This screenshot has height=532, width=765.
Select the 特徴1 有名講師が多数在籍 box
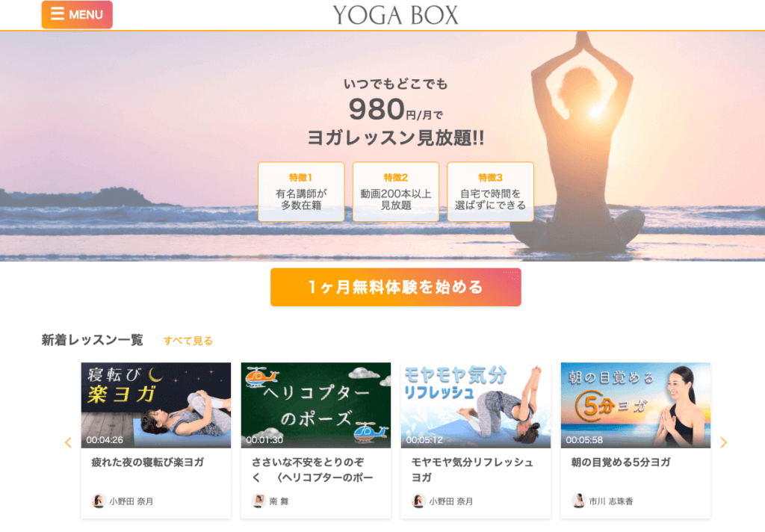pos(301,192)
